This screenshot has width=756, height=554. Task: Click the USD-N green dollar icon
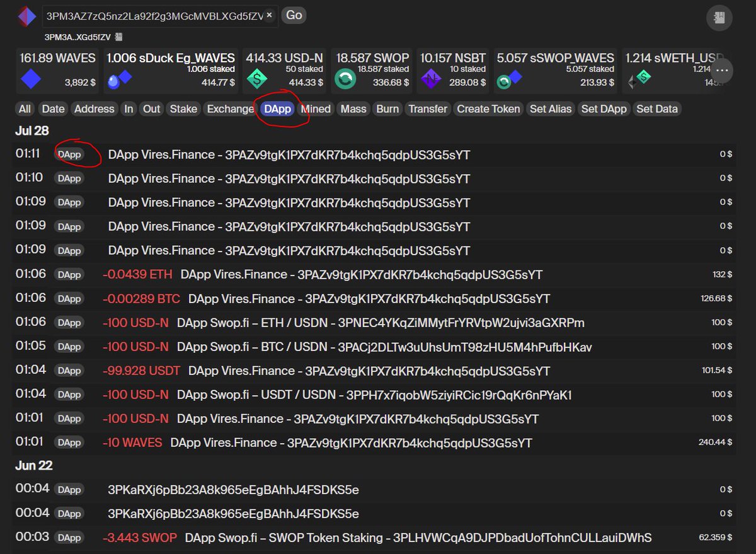point(256,79)
